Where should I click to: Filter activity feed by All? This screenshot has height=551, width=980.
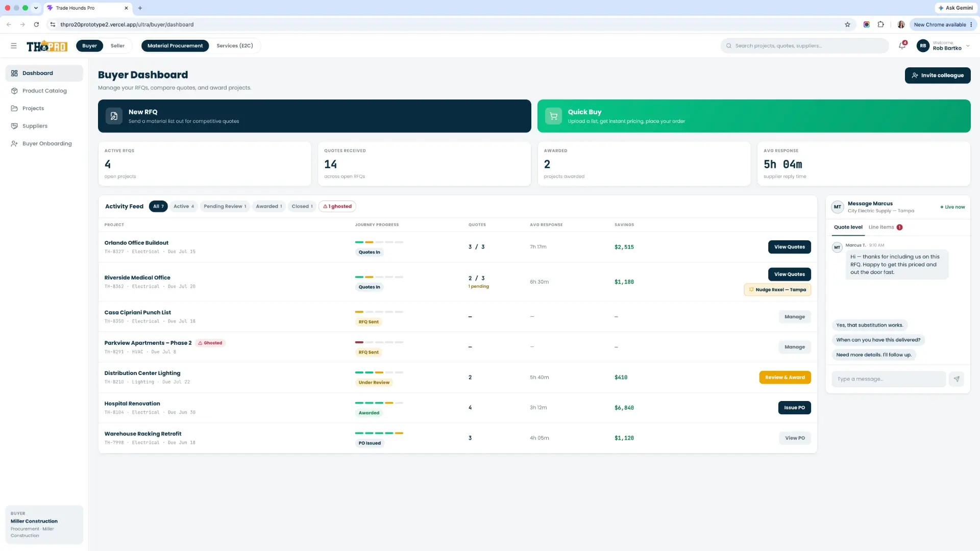(x=158, y=207)
